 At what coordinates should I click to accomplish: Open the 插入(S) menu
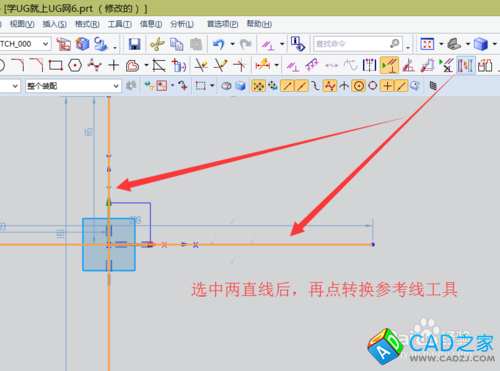54,24
